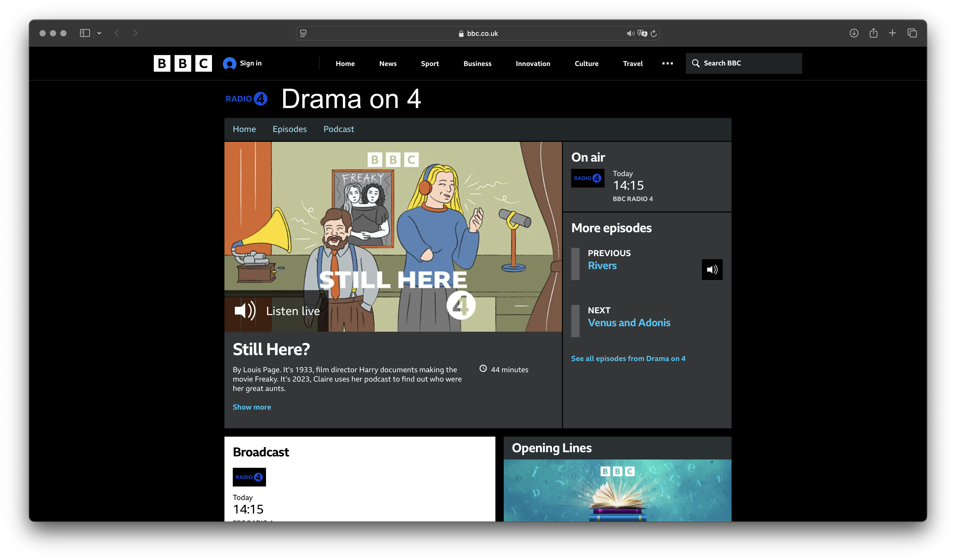Click the Radio 4 logo beside the title
Viewport: 956px width, 560px height.
pos(246,99)
